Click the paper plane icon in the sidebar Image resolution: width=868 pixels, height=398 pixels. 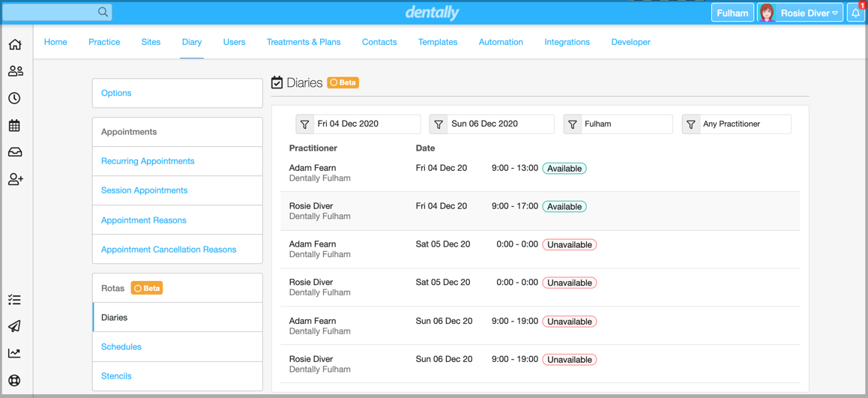click(15, 326)
